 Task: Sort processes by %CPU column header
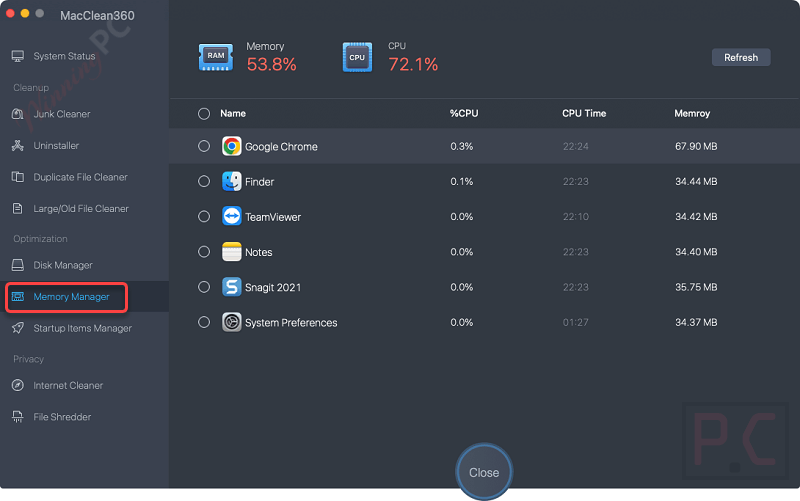click(464, 114)
